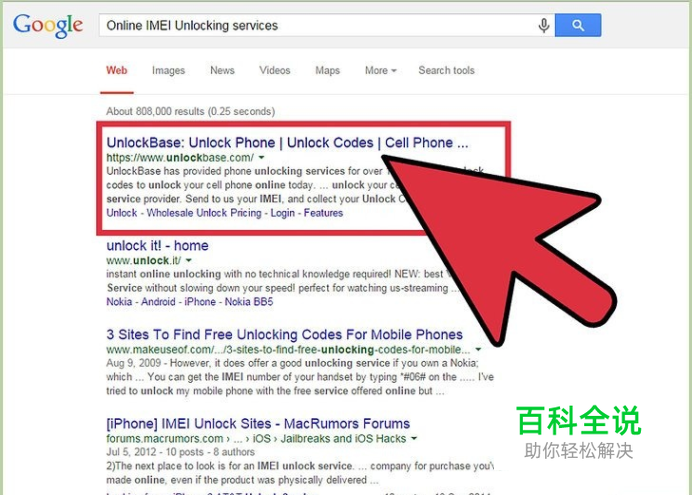Open the UnlockBase URL dropdown arrow
The image size is (692, 495).
[261, 158]
